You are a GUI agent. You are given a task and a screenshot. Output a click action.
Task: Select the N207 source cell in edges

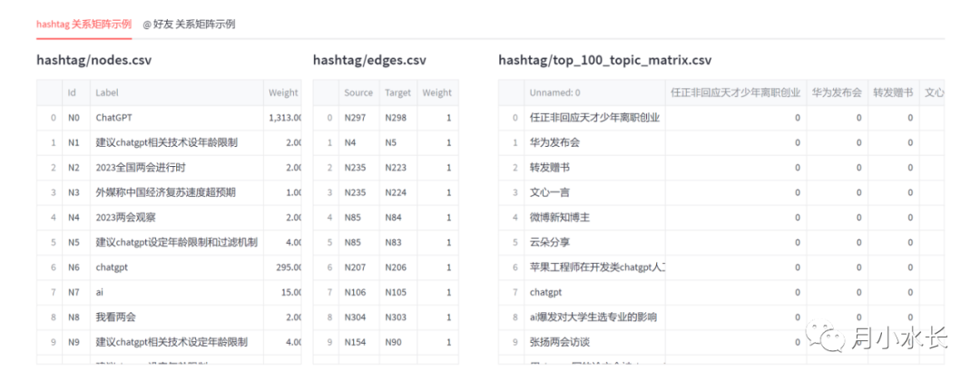click(x=358, y=268)
